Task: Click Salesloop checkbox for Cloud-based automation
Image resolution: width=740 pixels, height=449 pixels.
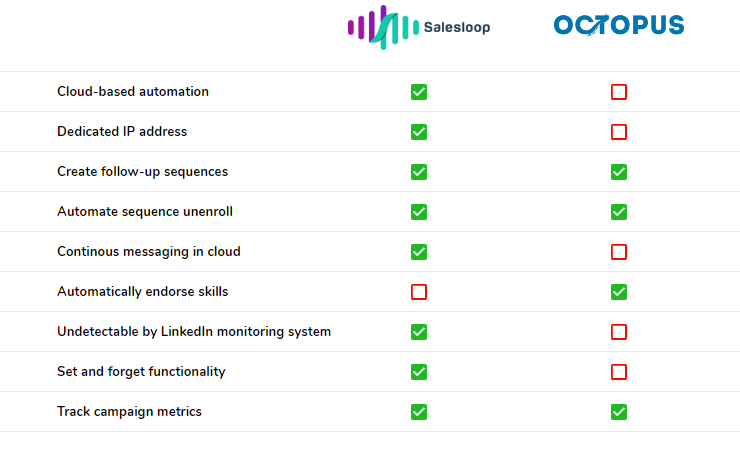Action: pyautogui.click(x=419, y=92)
